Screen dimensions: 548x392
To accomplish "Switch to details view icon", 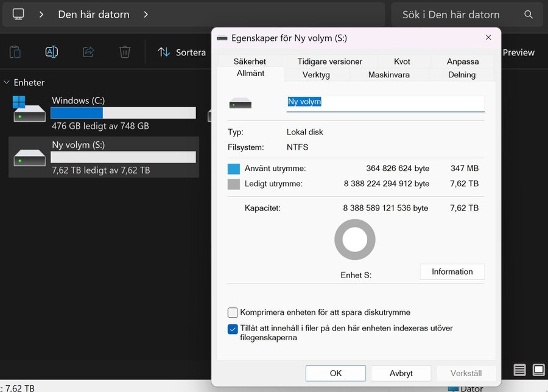I will pyautogui.click(x=520, y=369).
